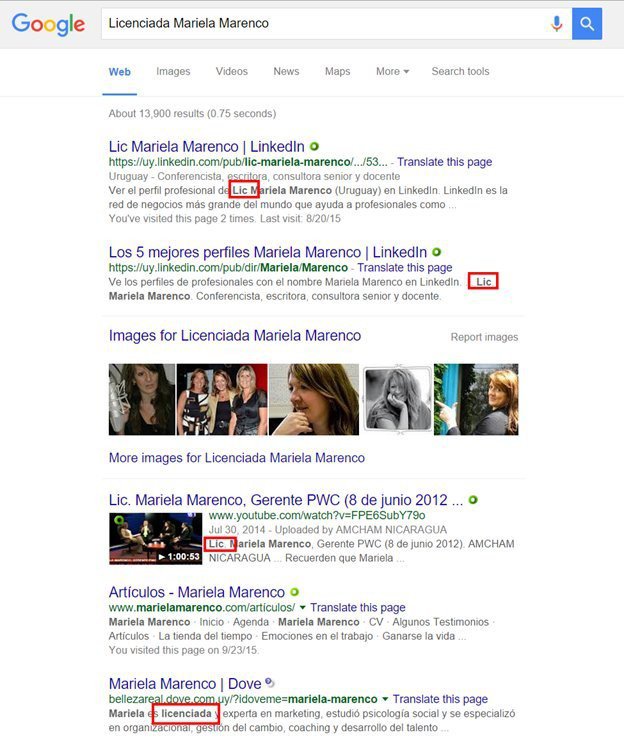This screenshot has height=744, width=624.
Task: Translate the LinkedIn dir Mariela/Marenco page
Action: pyautogui.click(x=405, y=268)
